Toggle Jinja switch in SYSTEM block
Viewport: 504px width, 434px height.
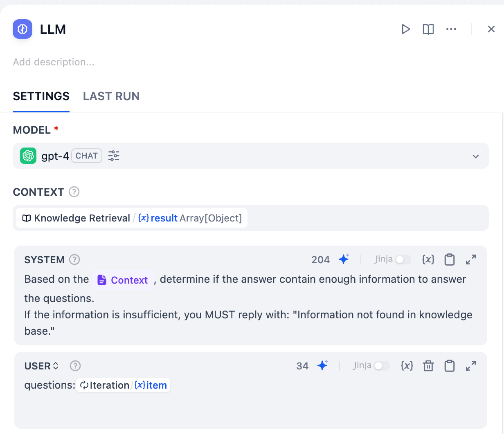[x=403, y=260]
